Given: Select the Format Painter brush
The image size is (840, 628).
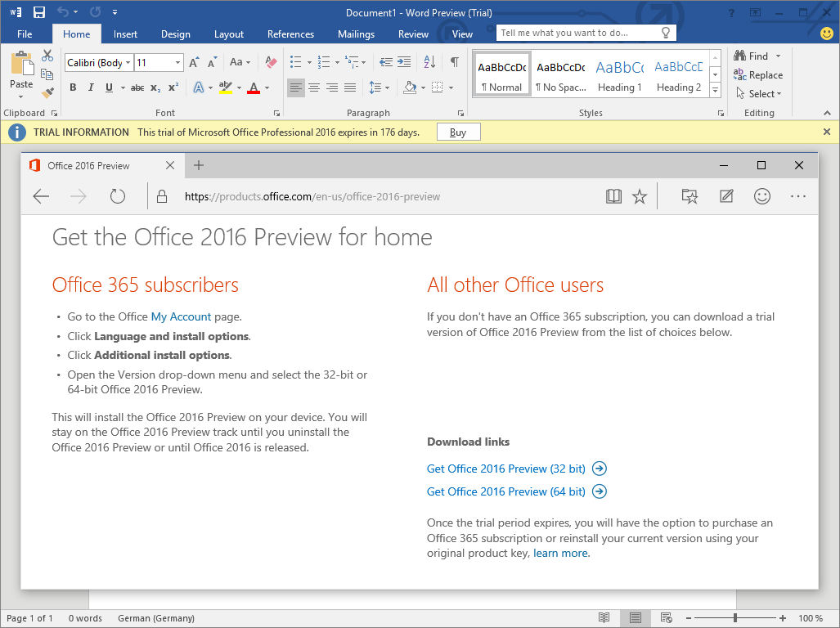Looking at the screenshot, I should (x=47, y=93).
